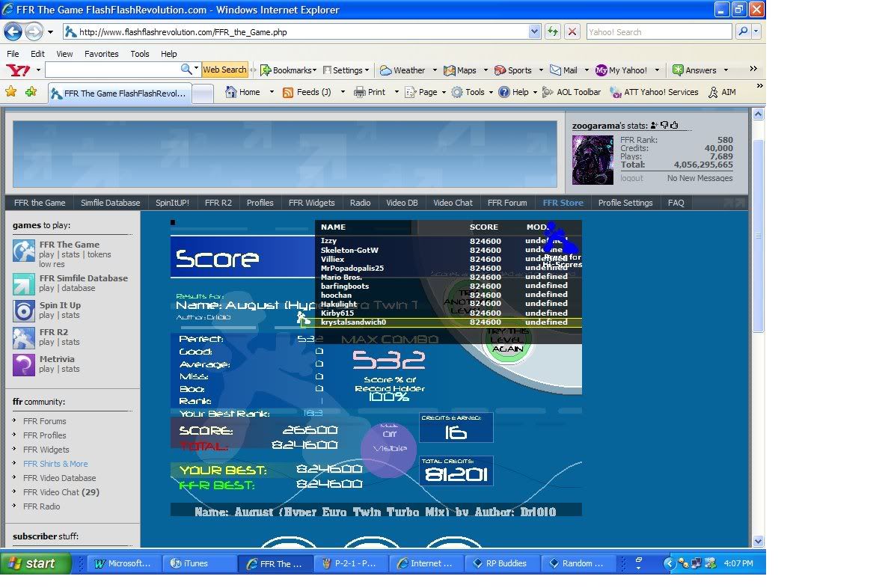The height and width of the screenshot is (588, 891).
Task: Click tokens link under FFR The Game
Action: 99,254
